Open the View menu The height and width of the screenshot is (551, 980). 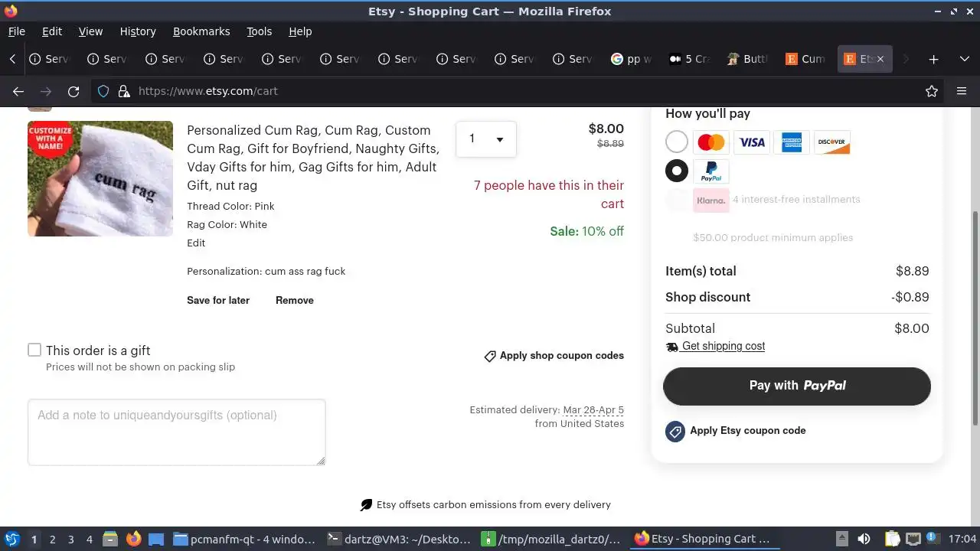(90, 31)
